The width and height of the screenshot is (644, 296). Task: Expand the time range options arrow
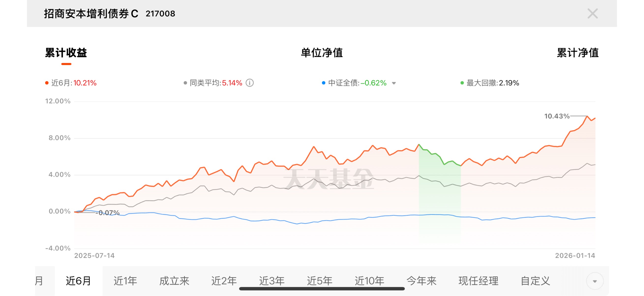(x=595, y=281)
